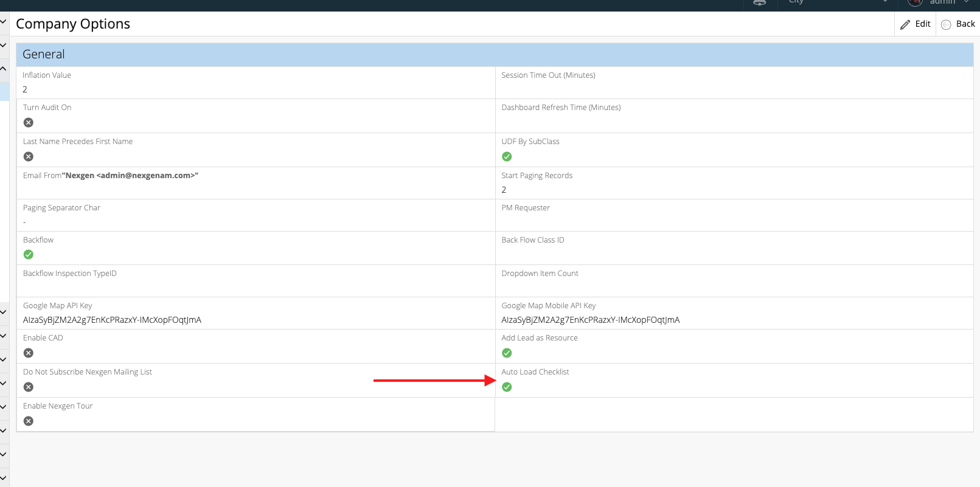The image size is (980, 487).
Task: Click the key value under Google Map Mobile API Key
Action: click(591, 320)
